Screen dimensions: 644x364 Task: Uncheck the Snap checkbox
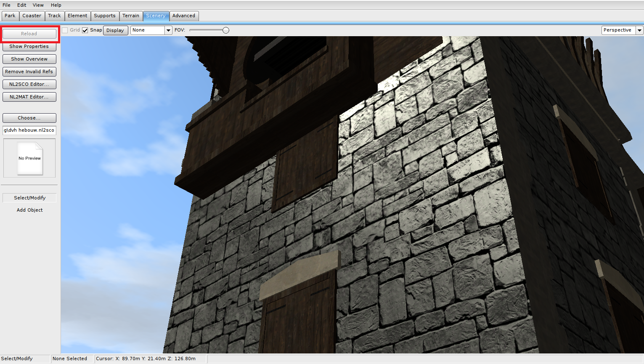[x=85, y=30]
